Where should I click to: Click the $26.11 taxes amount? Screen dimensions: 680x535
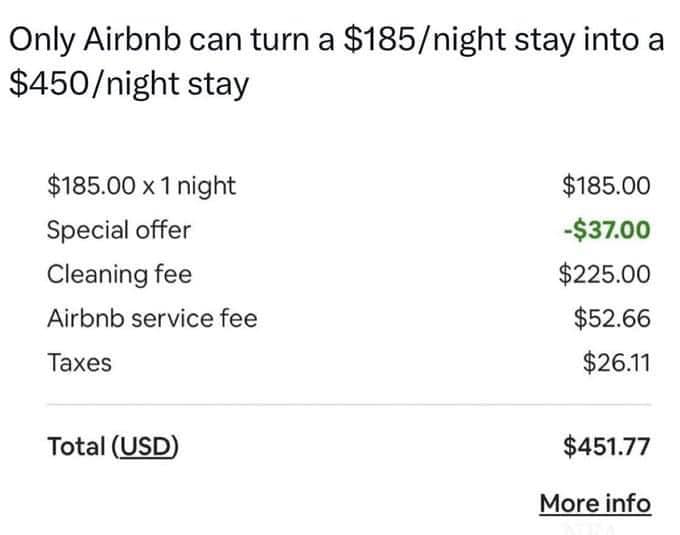pos(616,362)
